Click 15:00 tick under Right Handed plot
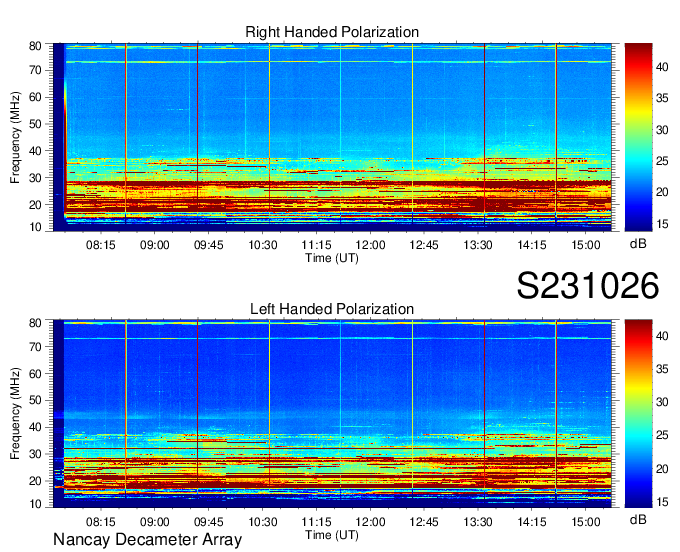The image size is (680, 552). tap(585, 245)
